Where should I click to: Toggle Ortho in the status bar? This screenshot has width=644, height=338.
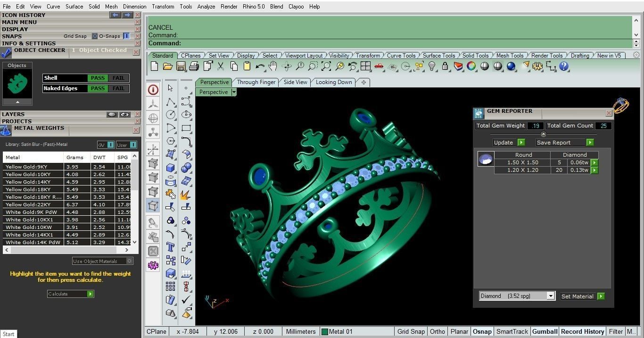pos(437,331)
